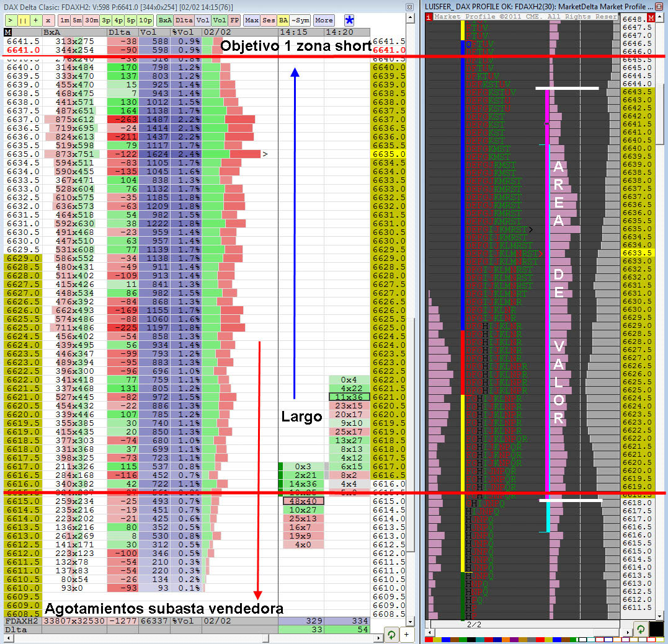Image resolution: width=668 pixels, height=644 pixels.
Task: Click the green refresh icon in Market Profile window
Action: (640, 629)
